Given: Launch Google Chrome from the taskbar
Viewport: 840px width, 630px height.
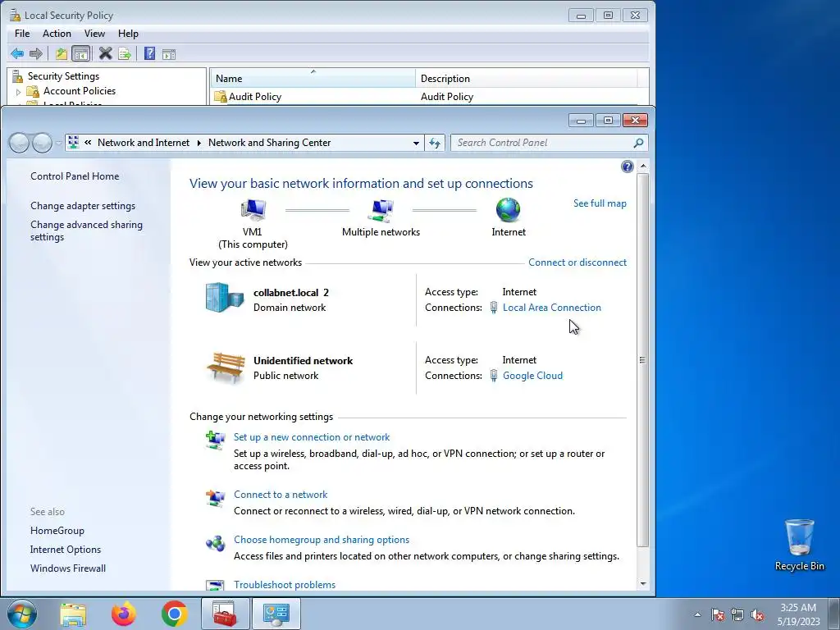Looking at the screenshot, I should point(174,614).
